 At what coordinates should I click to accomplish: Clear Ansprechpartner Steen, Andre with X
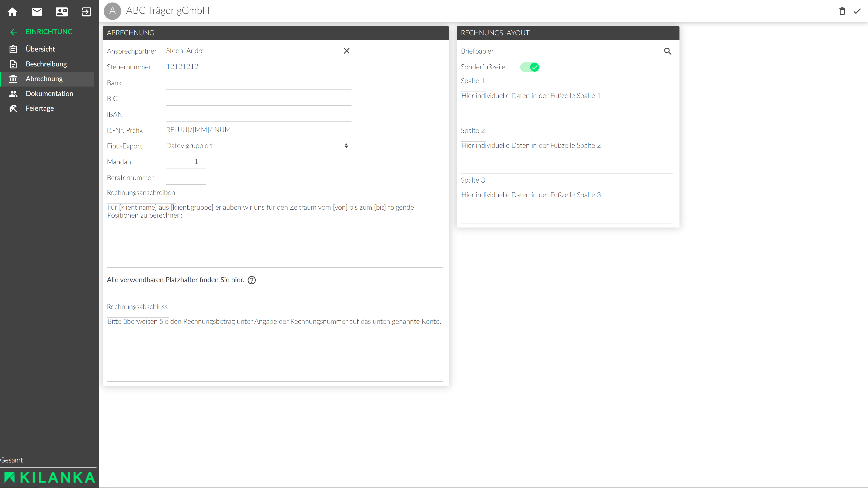pos(346,51)
